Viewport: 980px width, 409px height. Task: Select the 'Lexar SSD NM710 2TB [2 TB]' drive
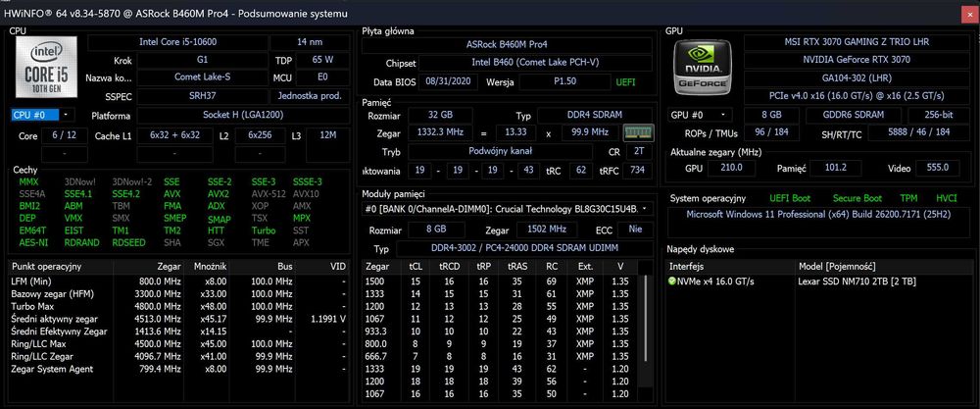coord(857,281)
